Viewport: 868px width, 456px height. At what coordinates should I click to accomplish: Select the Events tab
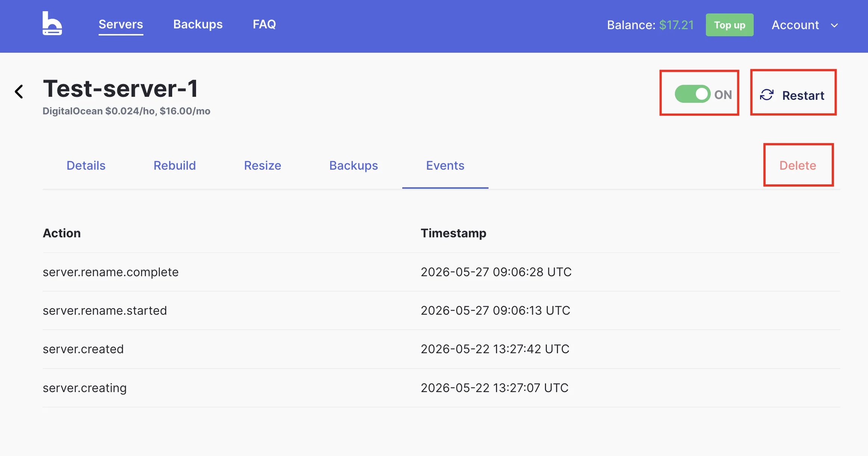pos(445,165)
